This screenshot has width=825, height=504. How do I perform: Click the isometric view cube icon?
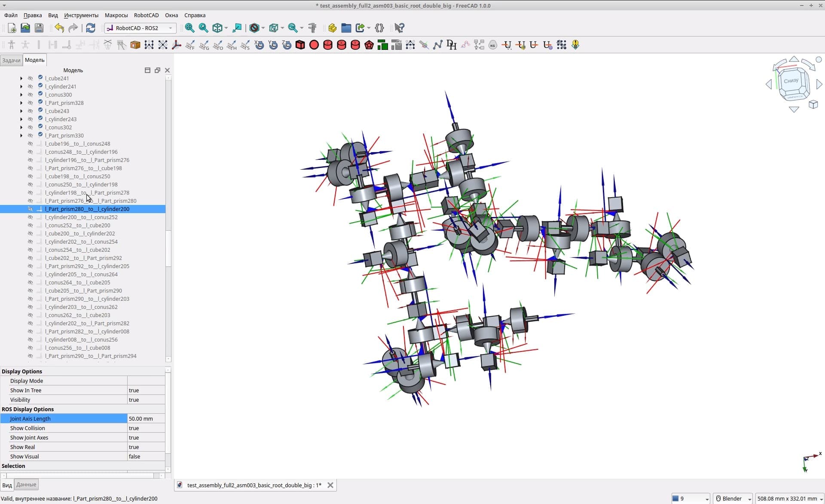point(217,28)
